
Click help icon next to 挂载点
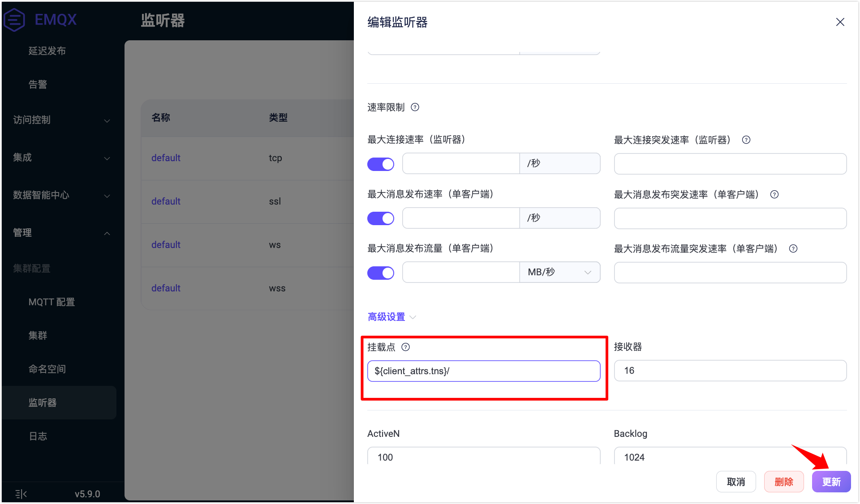pyautogui.click(x=405, y=347)
